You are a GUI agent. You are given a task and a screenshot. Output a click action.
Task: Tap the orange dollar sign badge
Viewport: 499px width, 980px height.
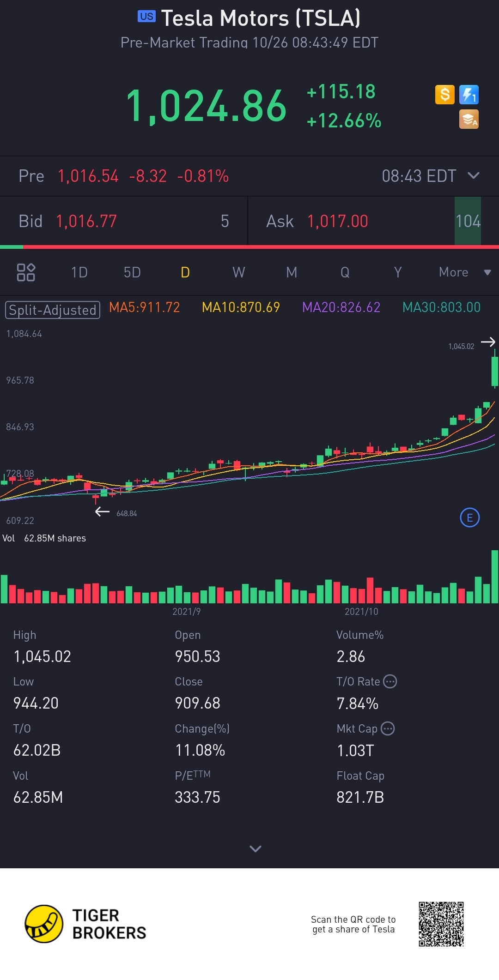445,95
